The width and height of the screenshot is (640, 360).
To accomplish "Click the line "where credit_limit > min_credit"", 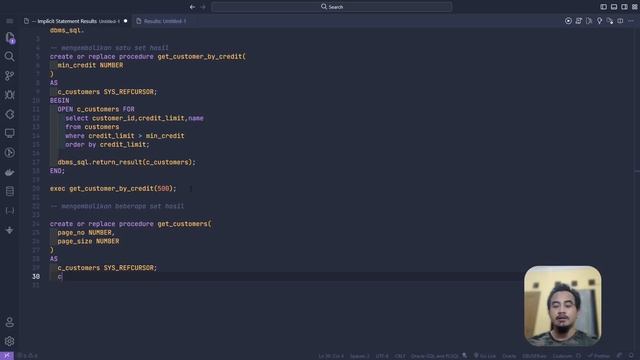I will click(124, 136).
